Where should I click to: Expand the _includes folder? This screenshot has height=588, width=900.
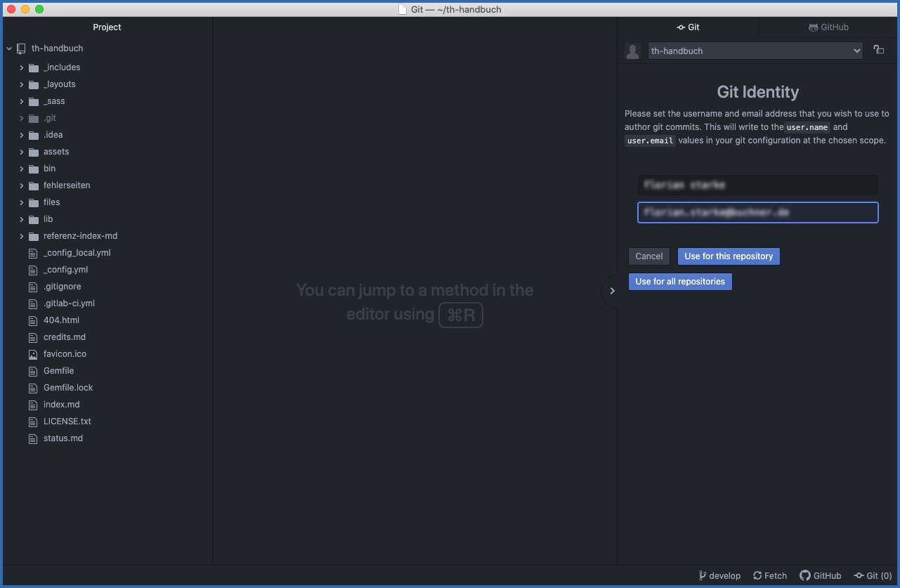[21, 67]
